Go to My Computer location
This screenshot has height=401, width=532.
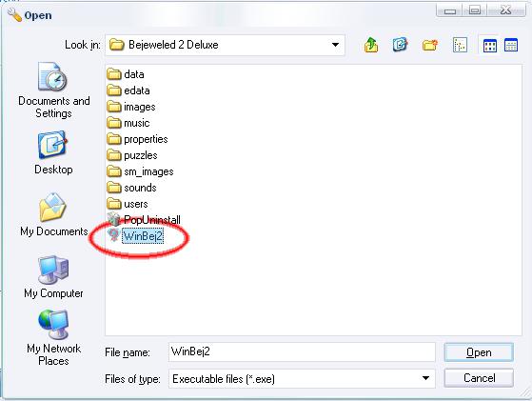[x=53, y=277]
